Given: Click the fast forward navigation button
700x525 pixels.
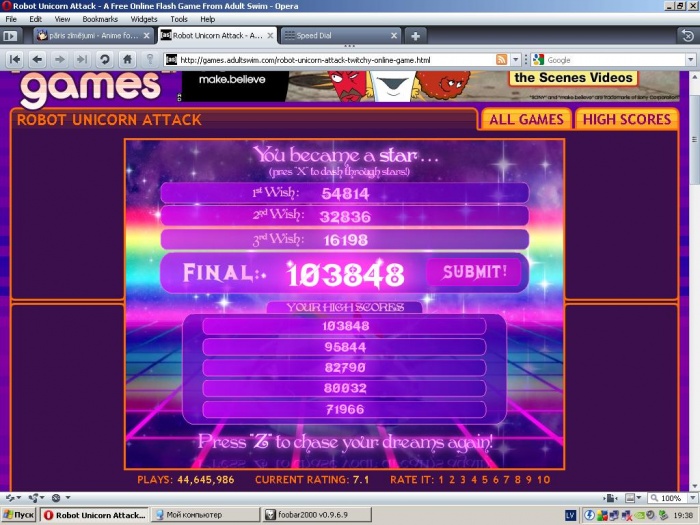Looking at the screenshot, I should click(x=82, y=59).
